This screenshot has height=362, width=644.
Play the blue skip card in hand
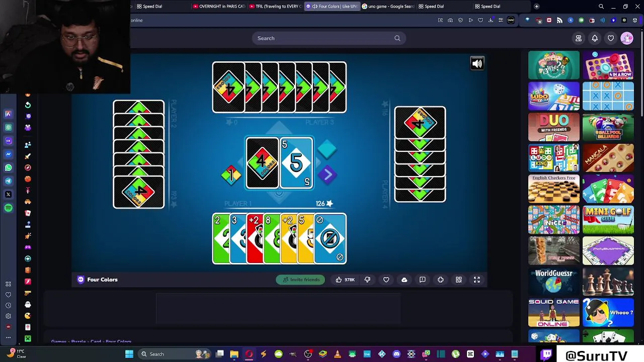pyautogui.click(x=330, y=239)
